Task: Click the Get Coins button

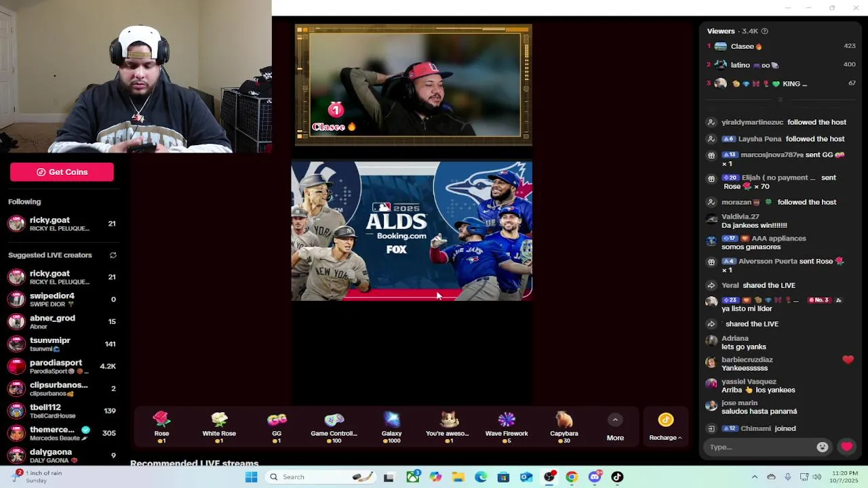Action: 62,172
